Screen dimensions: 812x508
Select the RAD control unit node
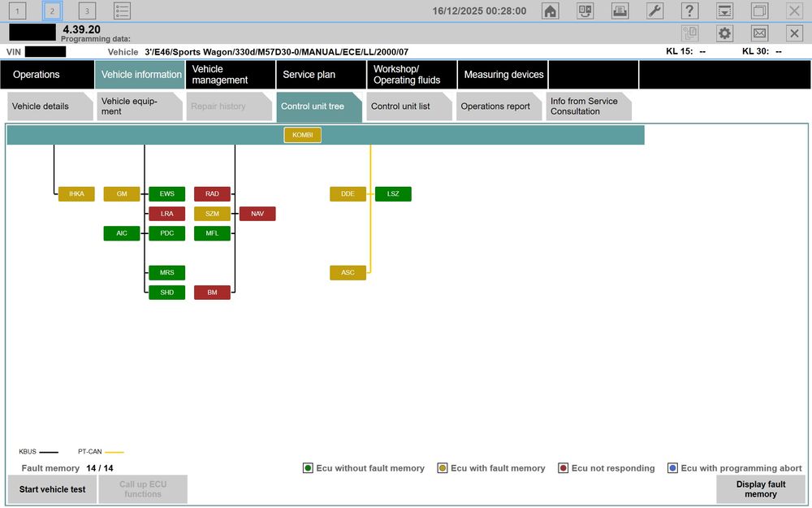pos(212,194)
